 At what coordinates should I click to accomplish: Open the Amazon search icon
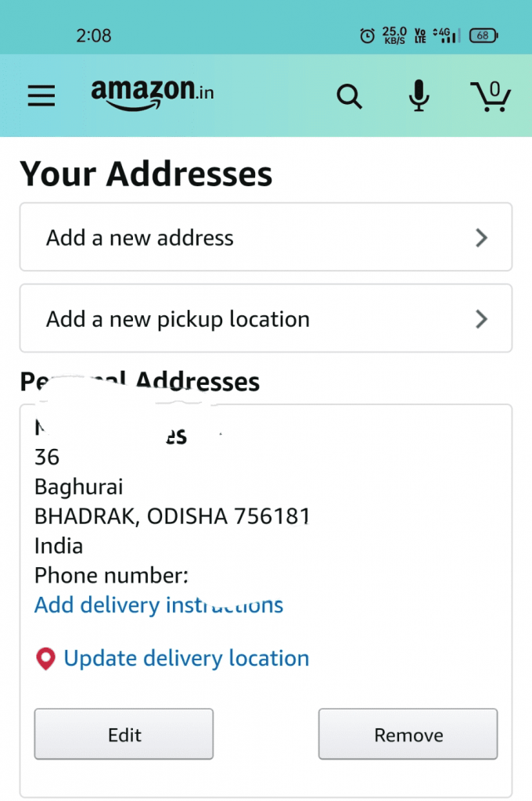tap(349, 95)
